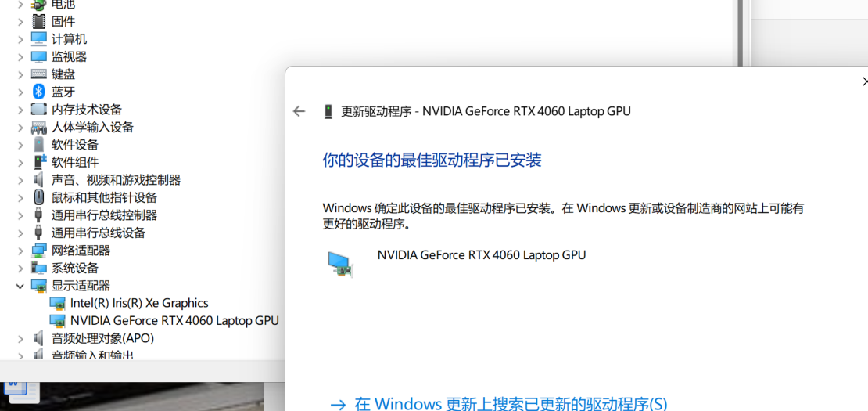Expand the 通用串行总线控制器 node

click(20, 215)
